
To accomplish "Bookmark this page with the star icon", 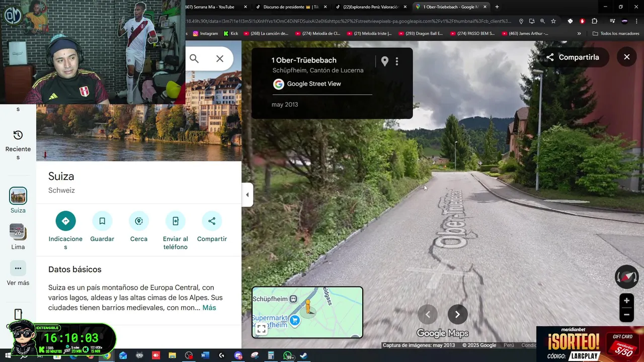I will point(553,21).
